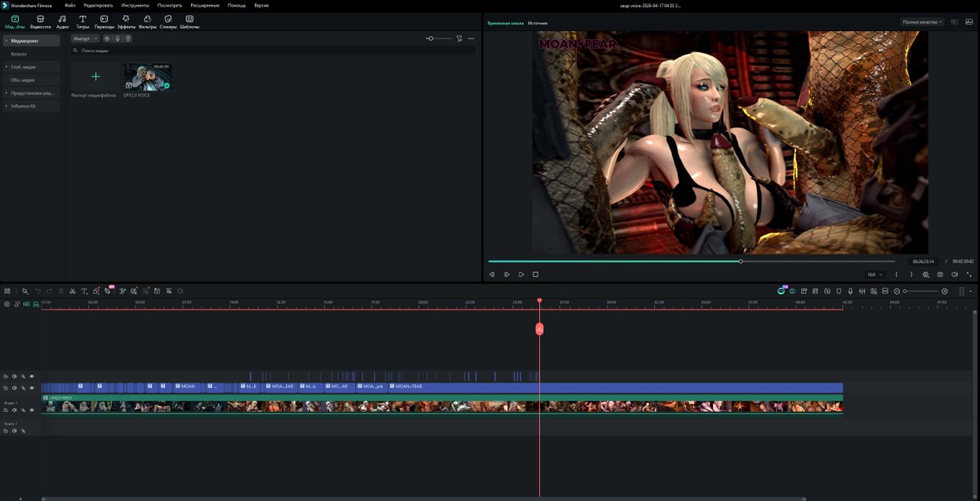The height and width of the screenshot is (501, 980).
Task: Toggle visibility eye on the title clips track
Action: click(32, 388)
